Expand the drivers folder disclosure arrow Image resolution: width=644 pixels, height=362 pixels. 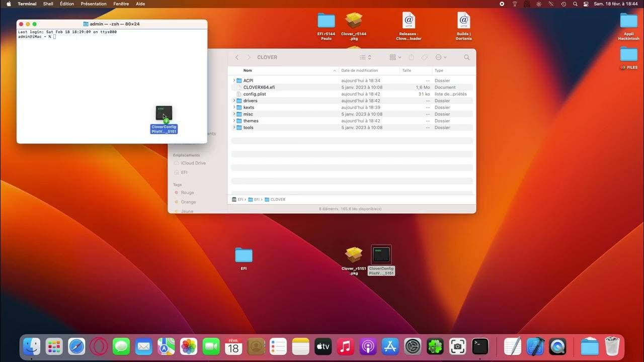[x=234, y=101]
